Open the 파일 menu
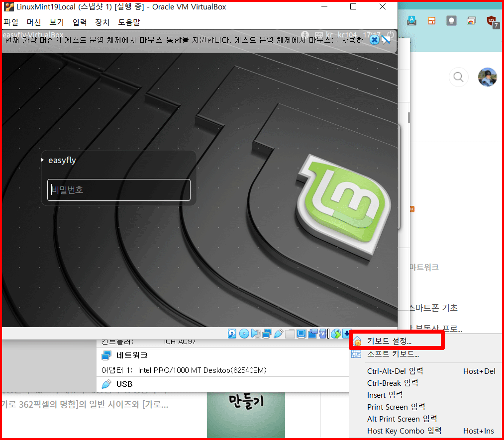The height and width of the screenshot is (440, 504). pos(11,22)
